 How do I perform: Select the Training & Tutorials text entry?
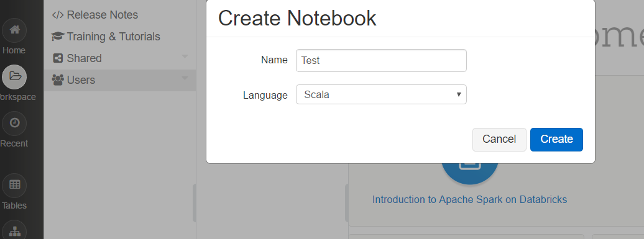pos(113,37)
